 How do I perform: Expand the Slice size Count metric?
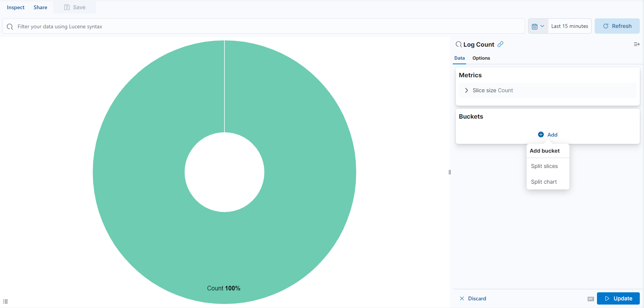[548, 90]
